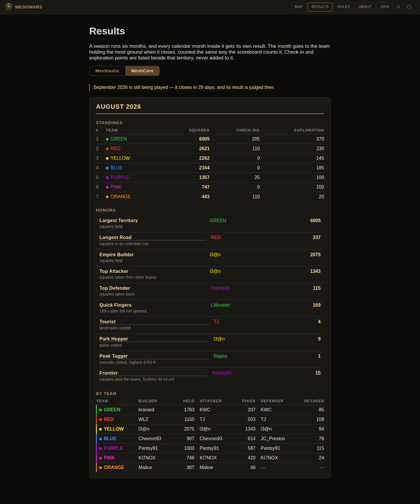This screenshot has height=504, width=420.
Task: Switch to the MeshCore tab
Action: tap(142, 71)
